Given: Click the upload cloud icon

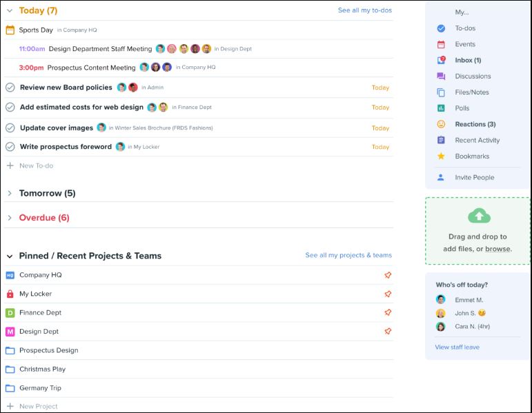Looking at the screenshot, I should pos(479,215).
